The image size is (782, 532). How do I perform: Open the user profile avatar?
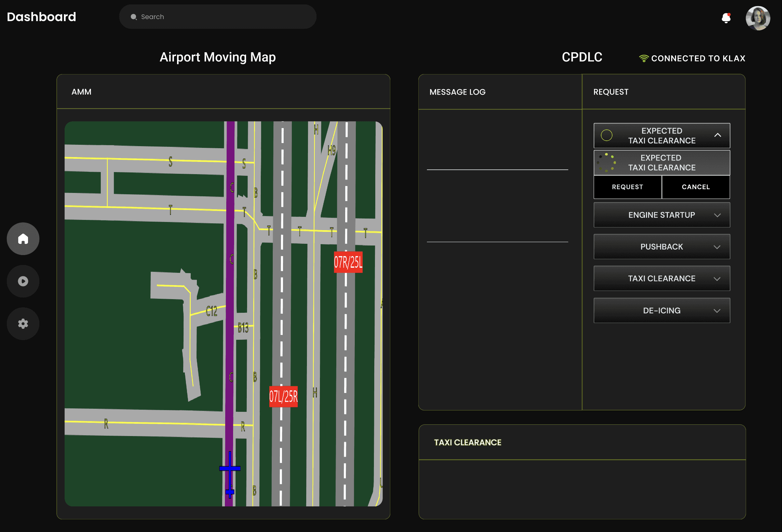point(757,18)
